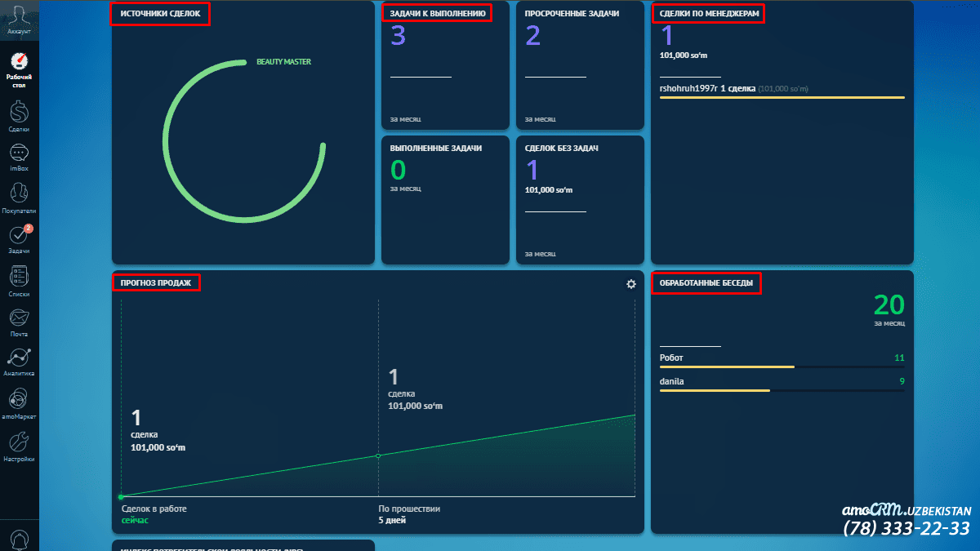Click Сделки по менеджерам title
The image size is (980, 551).
click(710, 14)
